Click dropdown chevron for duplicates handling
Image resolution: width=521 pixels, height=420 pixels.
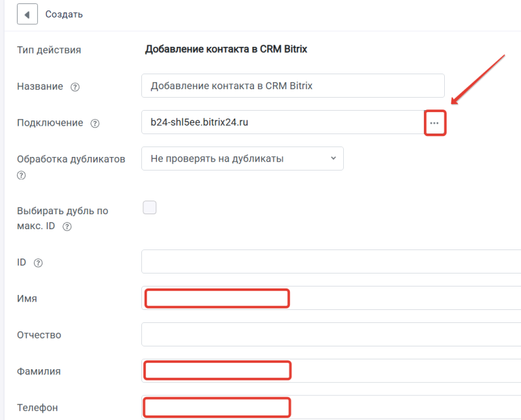pos(333,158)
